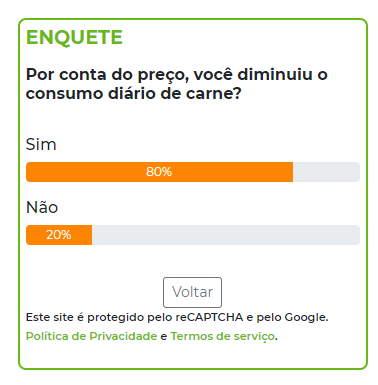Select the Sim option label
The image size is (378, 385).
41,144
